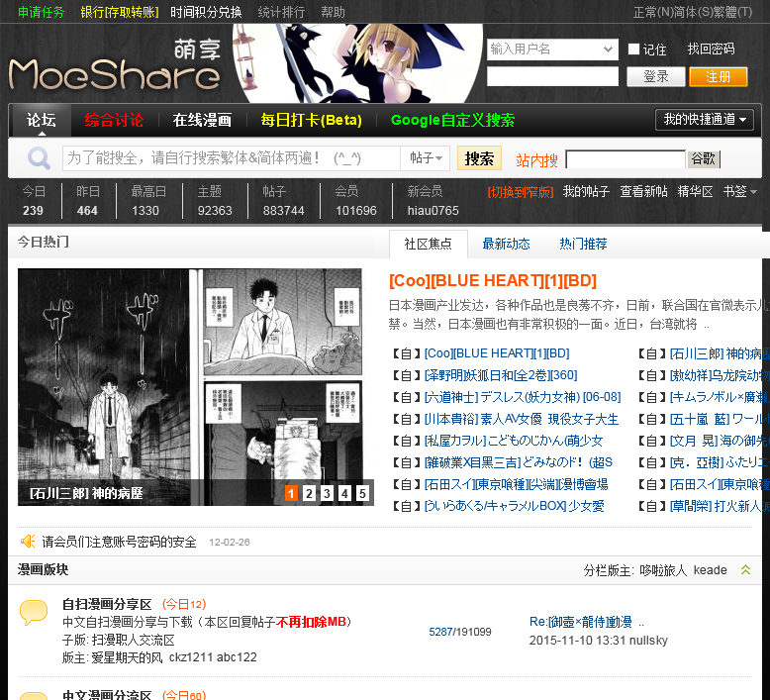Click the MoeShare logo

(115, 65)
